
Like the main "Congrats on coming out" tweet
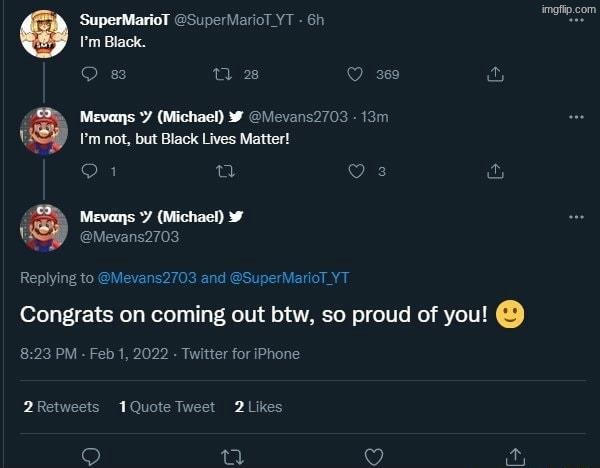pyautogui.click(x=374, y=456)
